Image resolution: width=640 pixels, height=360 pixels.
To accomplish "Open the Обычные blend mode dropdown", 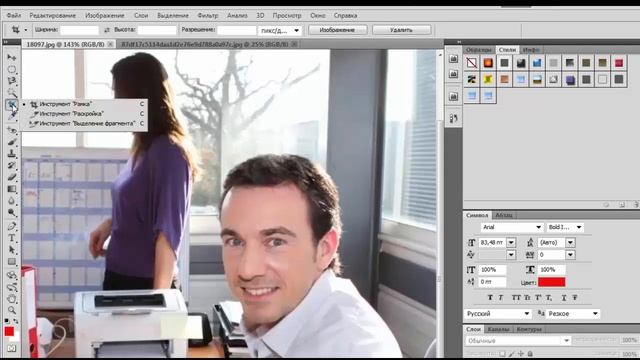I will (518, 340).
